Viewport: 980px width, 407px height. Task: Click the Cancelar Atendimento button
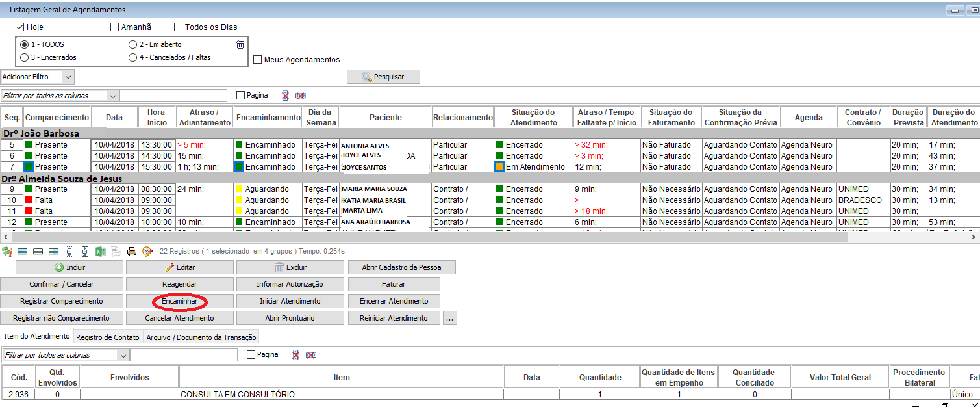(180, 318)
